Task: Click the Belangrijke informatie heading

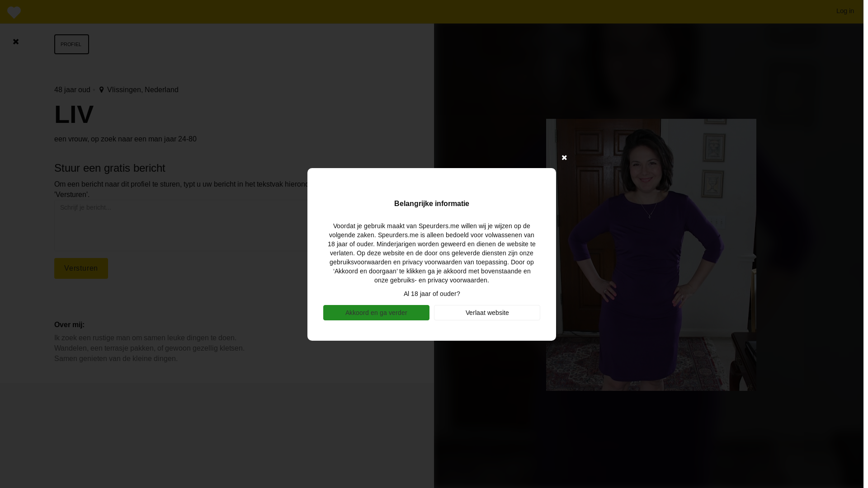Action: tap(432, 204)
